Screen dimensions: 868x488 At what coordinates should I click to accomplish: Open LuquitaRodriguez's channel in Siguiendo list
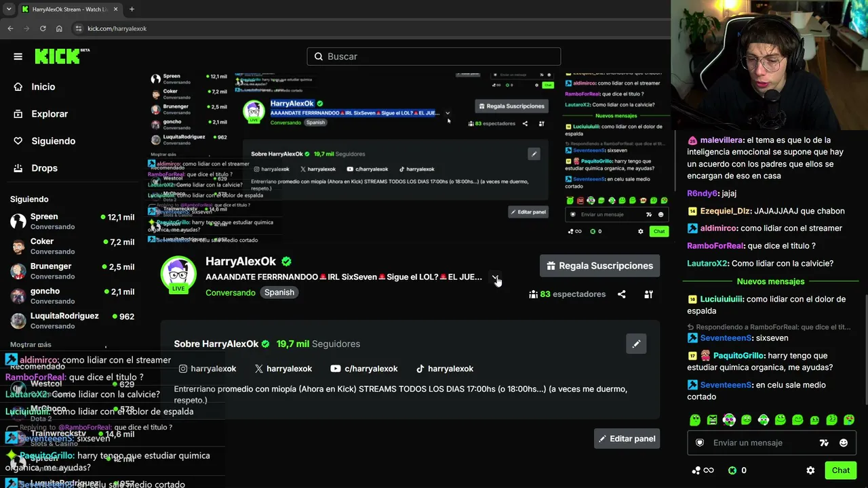[73, 321]
